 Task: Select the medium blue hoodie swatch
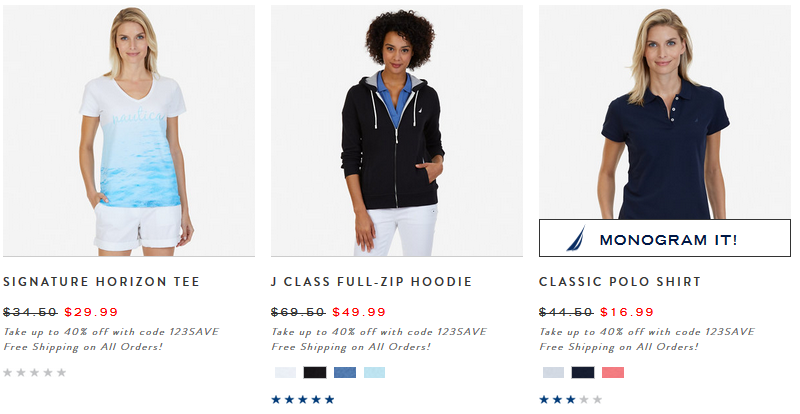pos(345,373)
